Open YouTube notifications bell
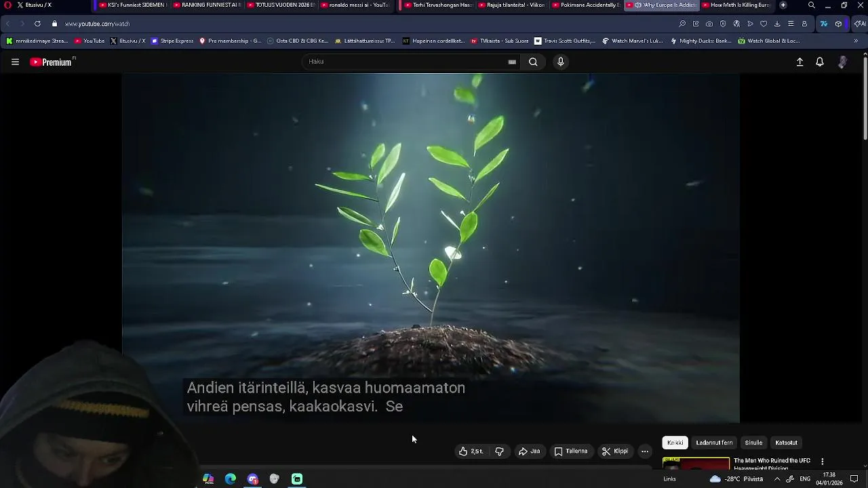 pyautogui.click(x=820, y=62)
